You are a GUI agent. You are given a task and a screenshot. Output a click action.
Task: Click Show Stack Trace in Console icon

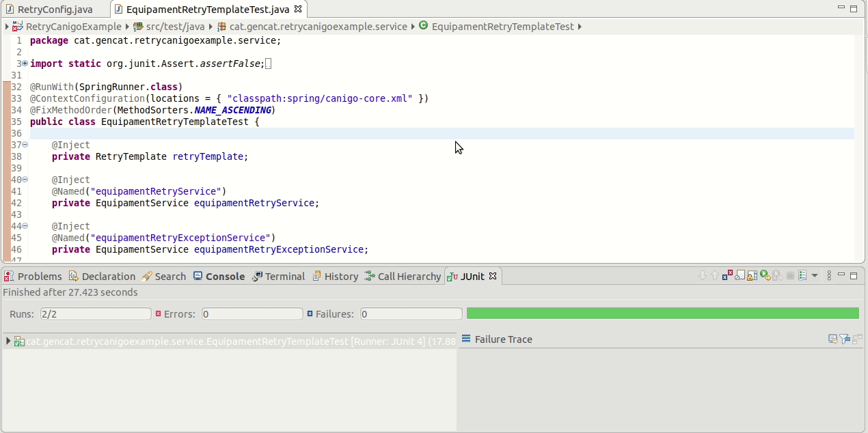833,339
